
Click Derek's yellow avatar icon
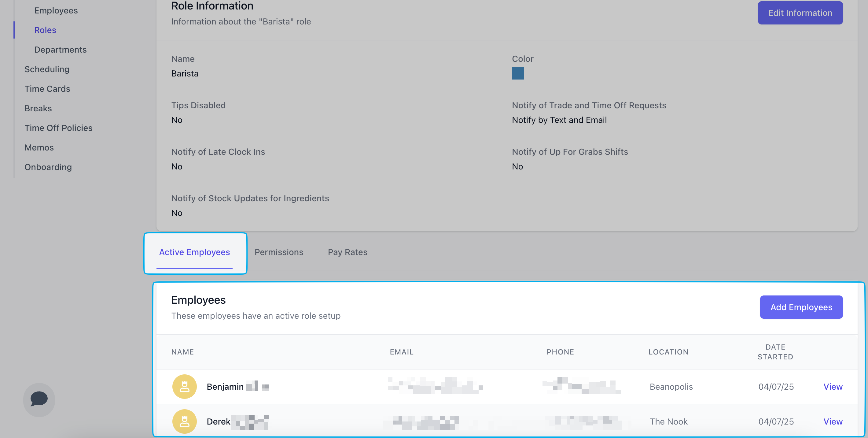[184, 421]
